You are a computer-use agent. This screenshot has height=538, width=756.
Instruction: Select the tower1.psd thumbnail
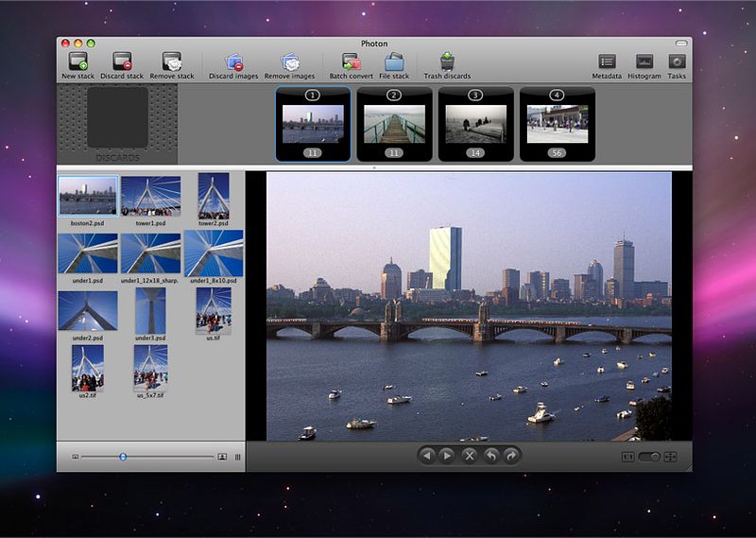tap(150, 195)
